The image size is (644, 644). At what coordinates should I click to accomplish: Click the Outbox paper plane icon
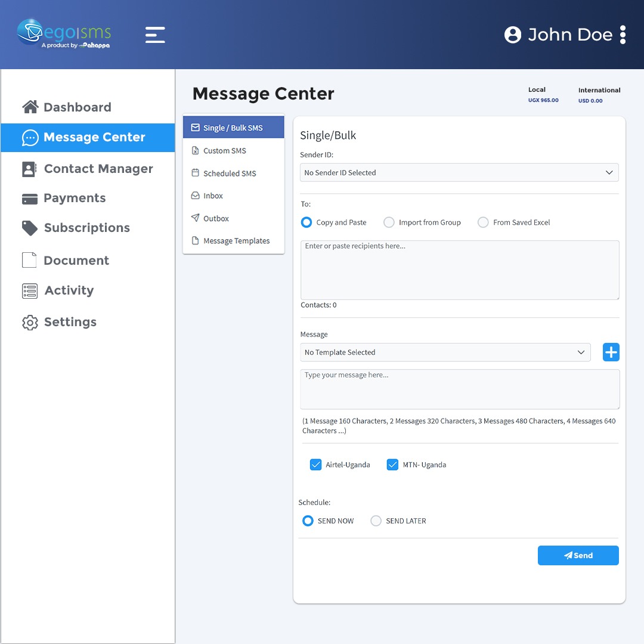(196, 218)
